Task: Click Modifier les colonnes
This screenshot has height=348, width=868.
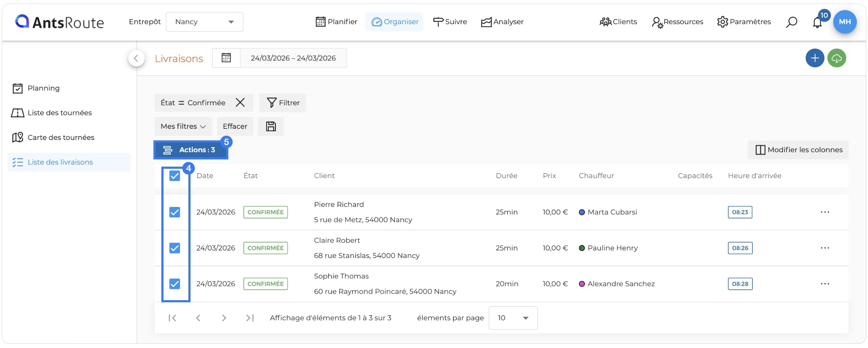Action: click(x=798, y=150)
